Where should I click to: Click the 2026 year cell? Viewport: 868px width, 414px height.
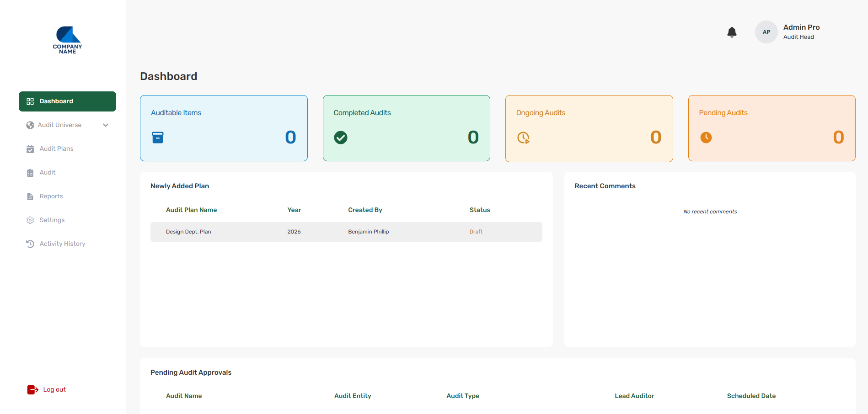(x=294, y=232)
